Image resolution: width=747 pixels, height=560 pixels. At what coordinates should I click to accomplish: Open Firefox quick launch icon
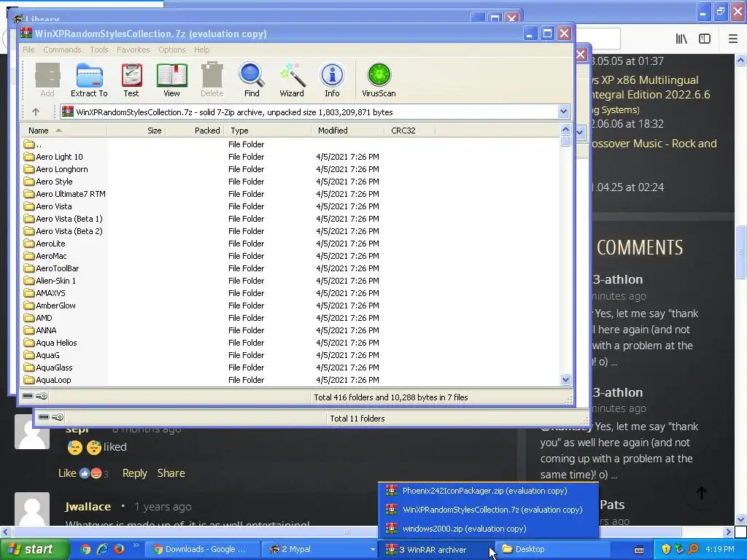[119, 549]
